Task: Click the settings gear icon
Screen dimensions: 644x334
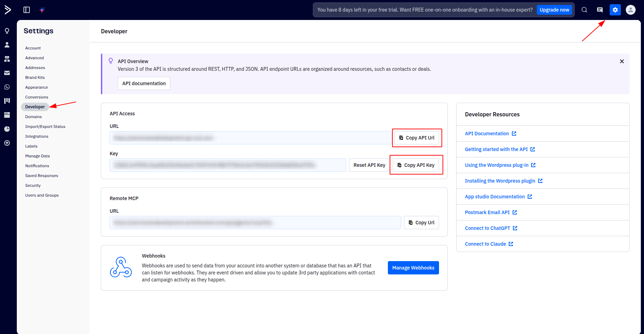Action: point(615,10)
